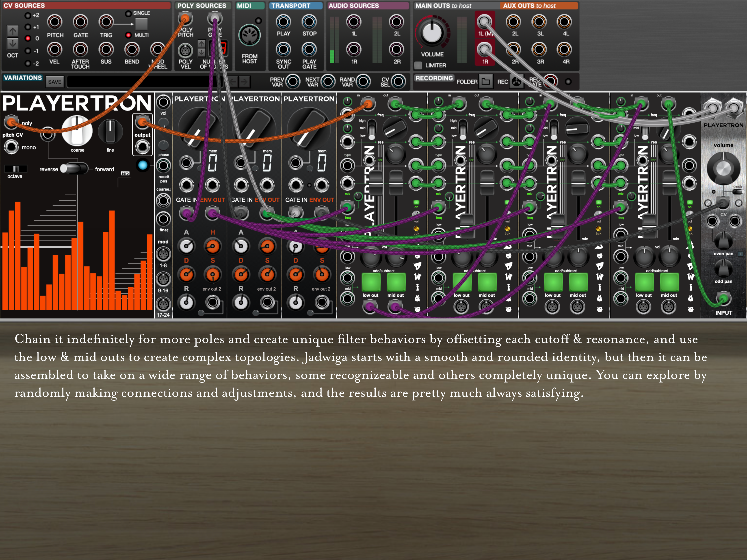Click the variations SAVE button
Image resolution: width=747 pixels, height=560 pixels.
click(x=54, y=82)
